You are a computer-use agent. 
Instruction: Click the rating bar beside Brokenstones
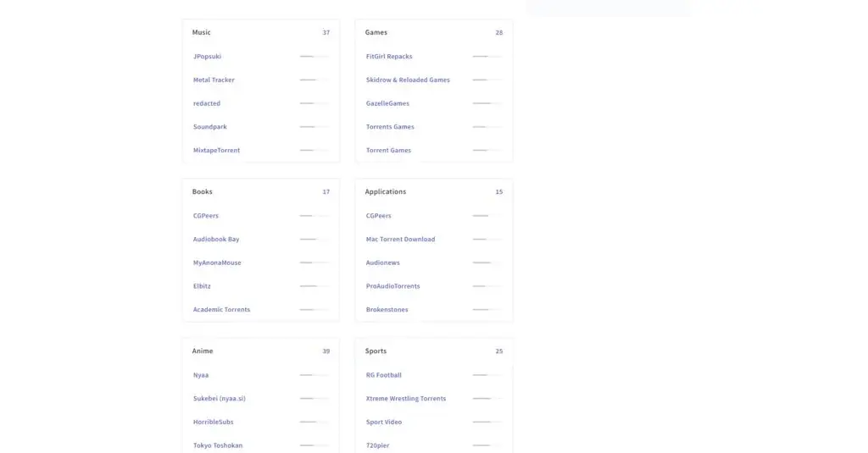pyautogui.click(x=487, y=310)
